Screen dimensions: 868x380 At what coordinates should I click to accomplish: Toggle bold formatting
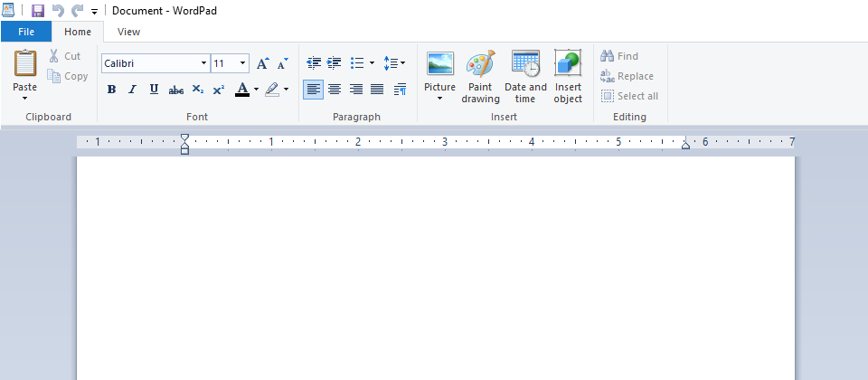(111, 90)
